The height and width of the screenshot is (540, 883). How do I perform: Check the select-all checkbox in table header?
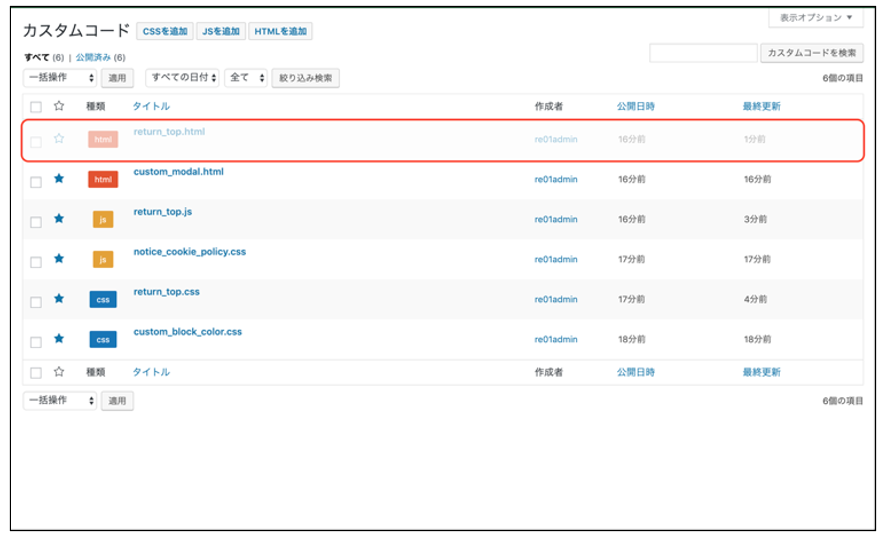tap(36, 106)
